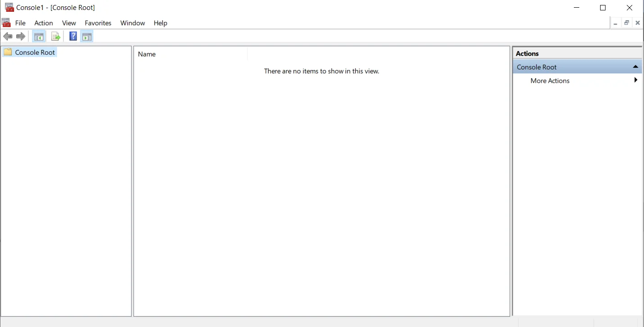Open the File menu
644x327 pixels.
click(x=20, y=23)
